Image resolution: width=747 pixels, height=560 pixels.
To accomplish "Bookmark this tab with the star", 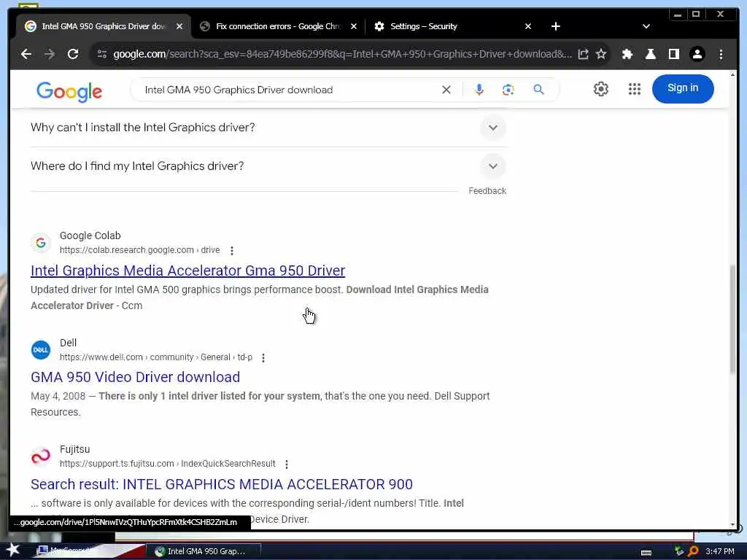I will (x=601, y=54).
